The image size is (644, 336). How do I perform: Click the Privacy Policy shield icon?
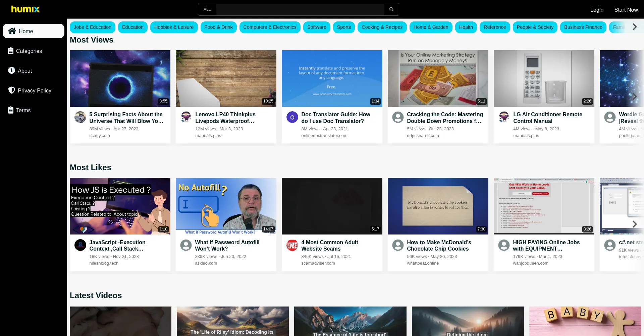tap(11, 90)
